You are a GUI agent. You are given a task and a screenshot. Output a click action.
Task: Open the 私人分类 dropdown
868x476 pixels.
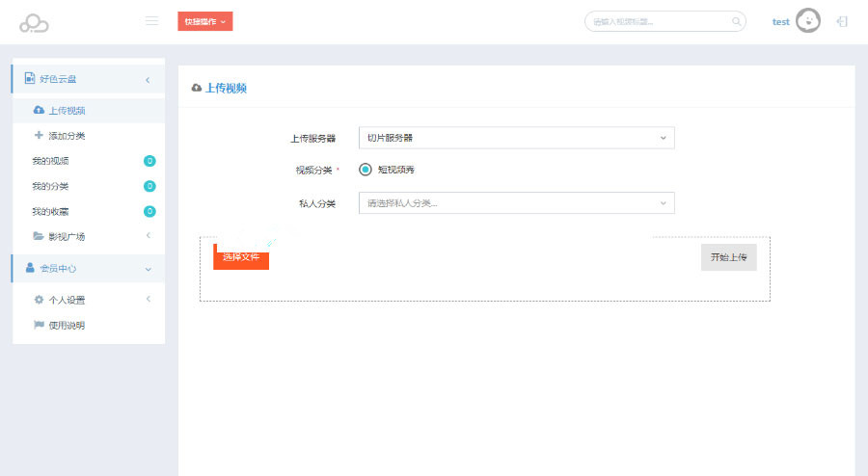[x=516, y=203]
